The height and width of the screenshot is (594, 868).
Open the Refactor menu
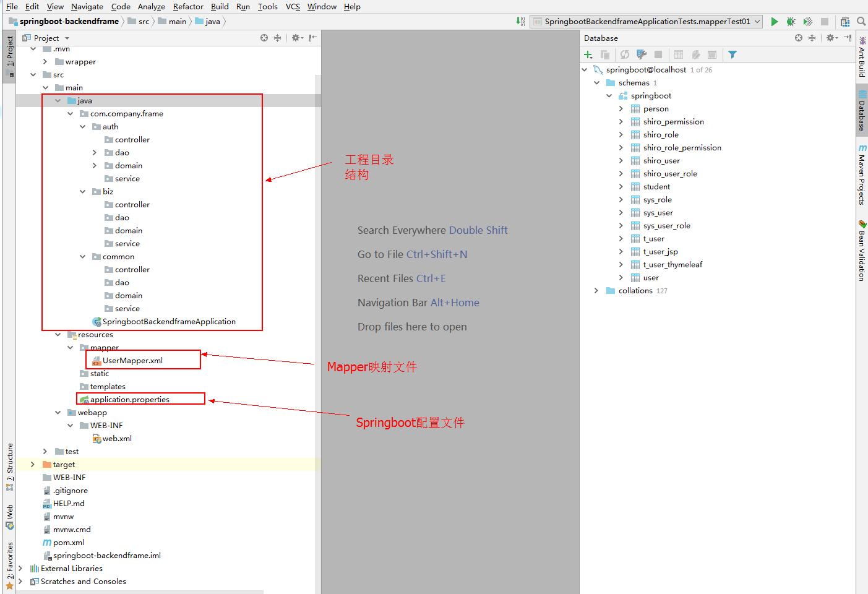pos(188,7)
